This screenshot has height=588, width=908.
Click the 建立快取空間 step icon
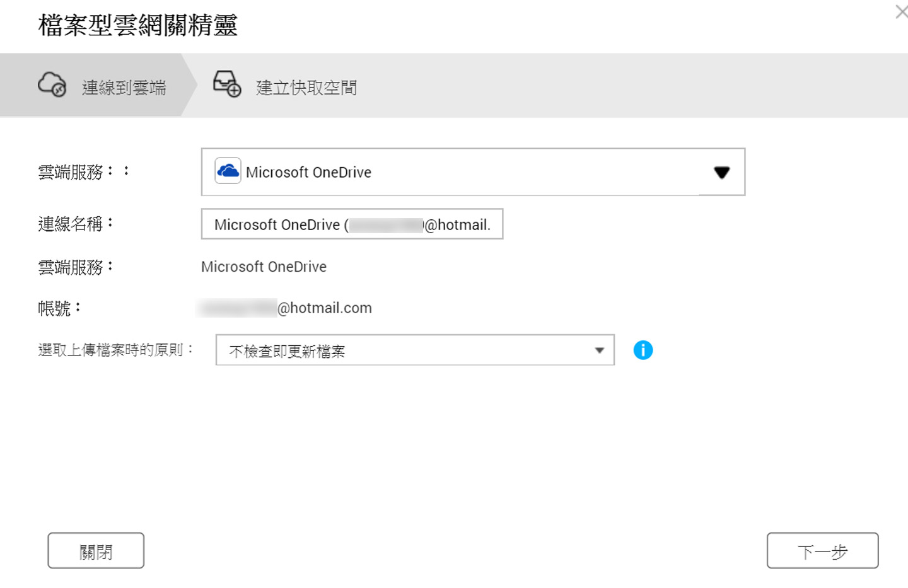coord(226,84)
